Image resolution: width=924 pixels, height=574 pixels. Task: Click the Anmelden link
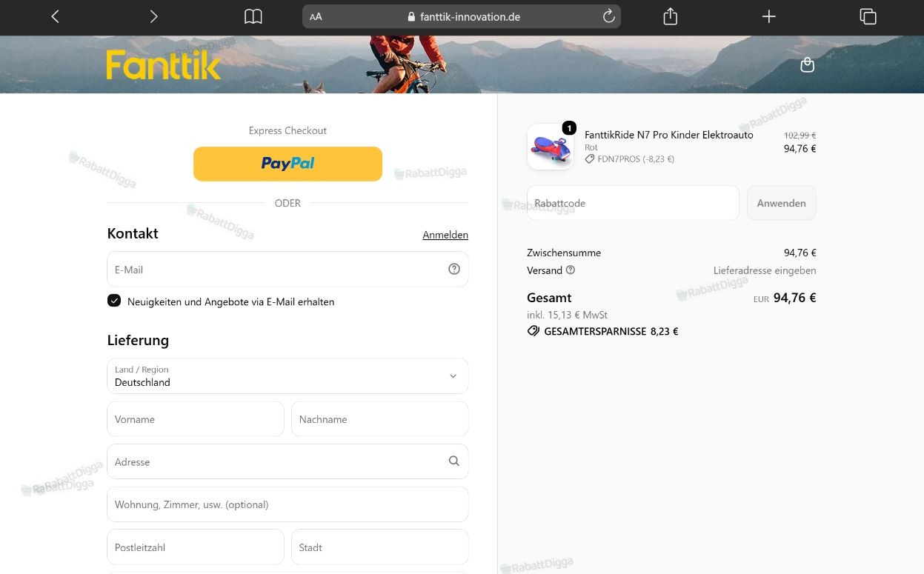[x=445, y=235]
